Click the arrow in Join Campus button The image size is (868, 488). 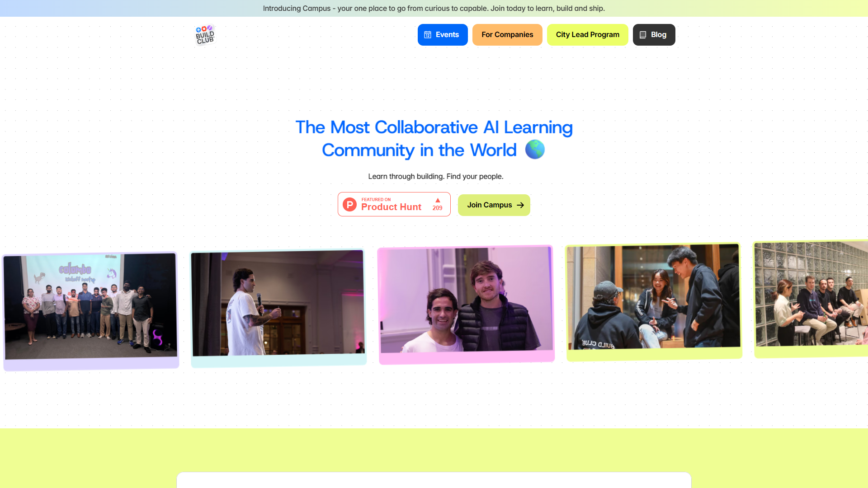pos(520,205)
